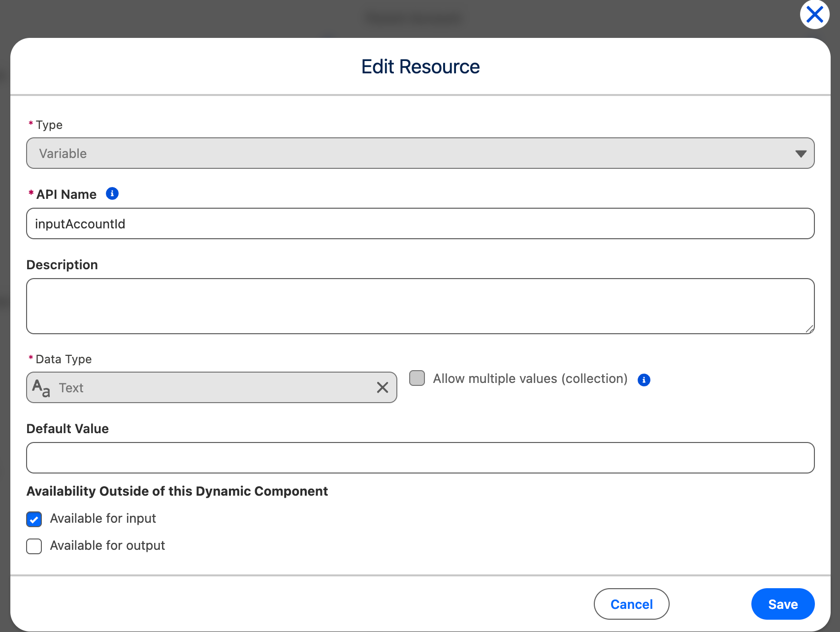Click the Default Value input field

pyautogui.click(x=420, y=458)
